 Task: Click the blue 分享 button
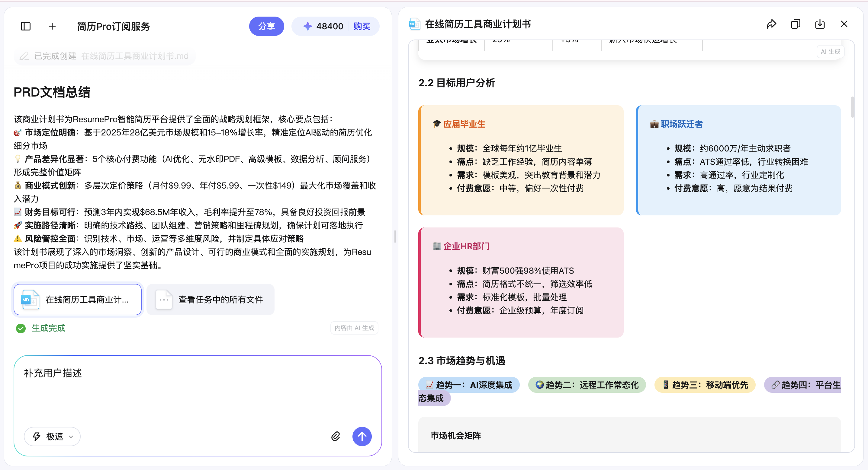[266, 26]
